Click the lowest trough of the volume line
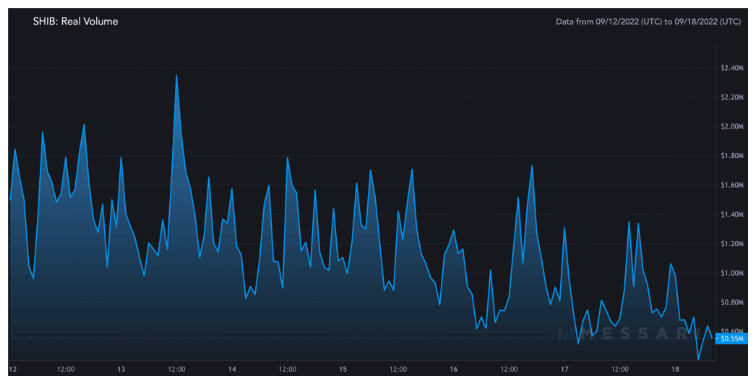The height and width of the screenshot is (381, 756). [698, 359]
